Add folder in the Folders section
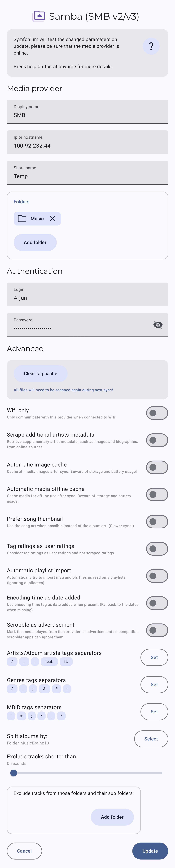The height and width of the screenshot is (868, 175). click(35, 242)
